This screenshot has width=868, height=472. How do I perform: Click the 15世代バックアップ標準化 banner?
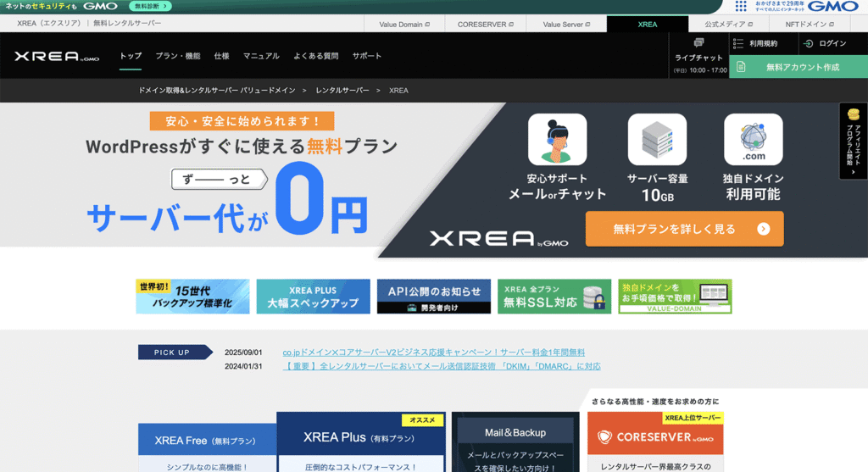[193, 297]
